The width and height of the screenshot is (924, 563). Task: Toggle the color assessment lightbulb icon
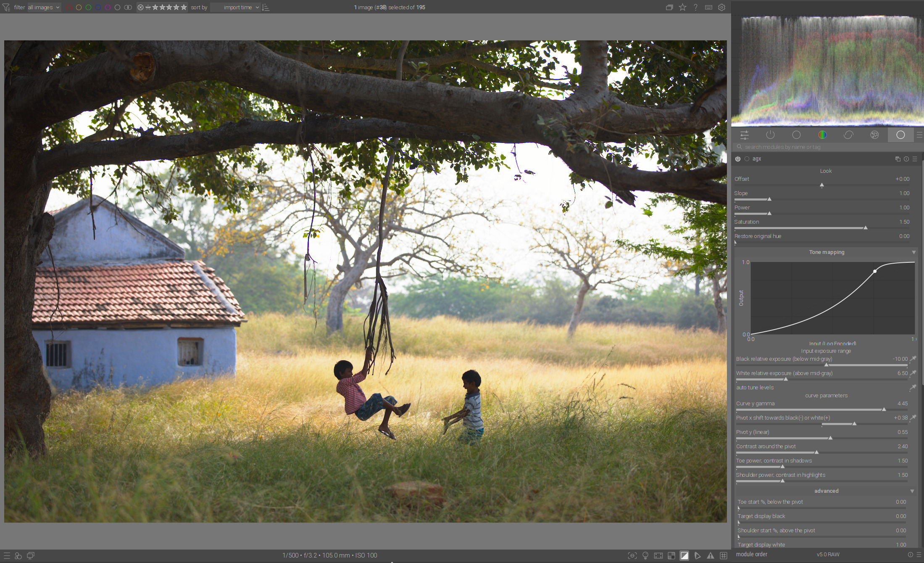[645, 555]
